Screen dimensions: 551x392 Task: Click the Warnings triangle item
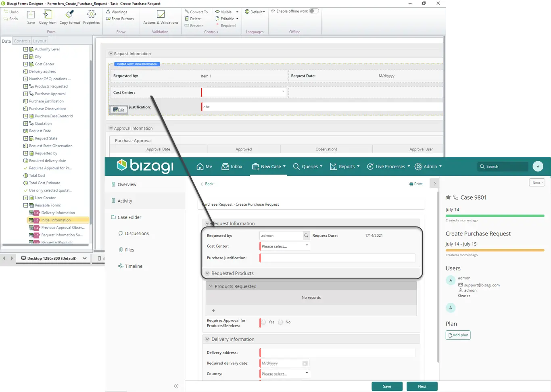(x=117, y=12)
